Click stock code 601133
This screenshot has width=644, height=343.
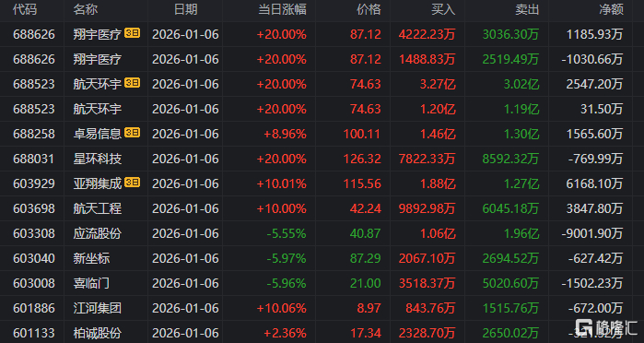(34, 333)
